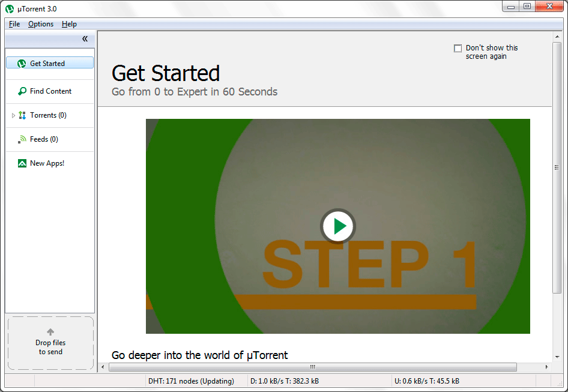
Task: Select Torrents (0) in sidebar
Action: click(x=50, y=115)
